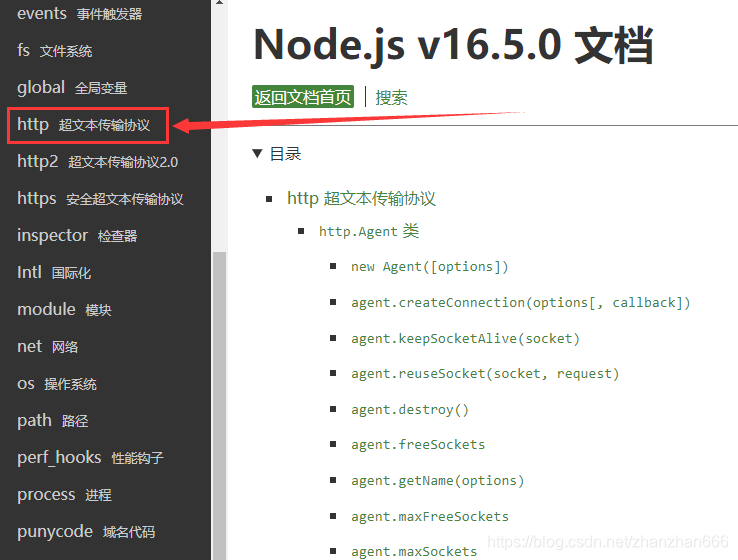Open the events 事件触发器 sidebar entry
Screen dimensions: 738x560
tap(80, 14)
